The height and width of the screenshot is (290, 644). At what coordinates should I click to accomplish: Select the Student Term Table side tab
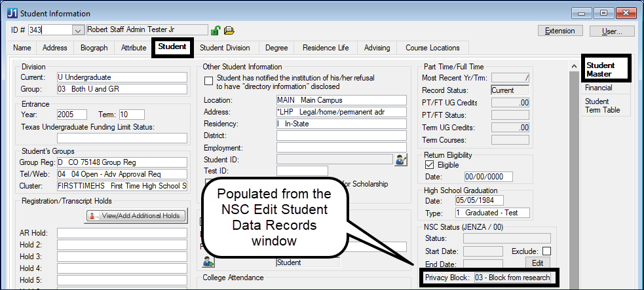[x=601, y=105]
